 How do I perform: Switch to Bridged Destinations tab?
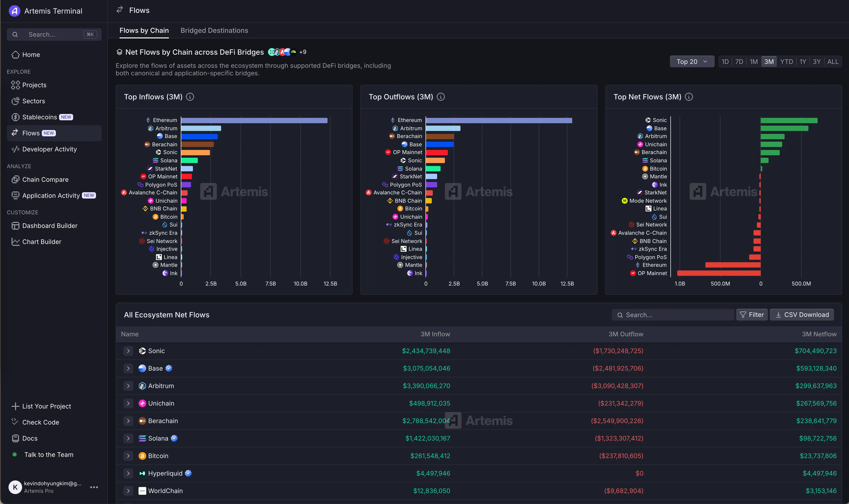pos(214,30)
